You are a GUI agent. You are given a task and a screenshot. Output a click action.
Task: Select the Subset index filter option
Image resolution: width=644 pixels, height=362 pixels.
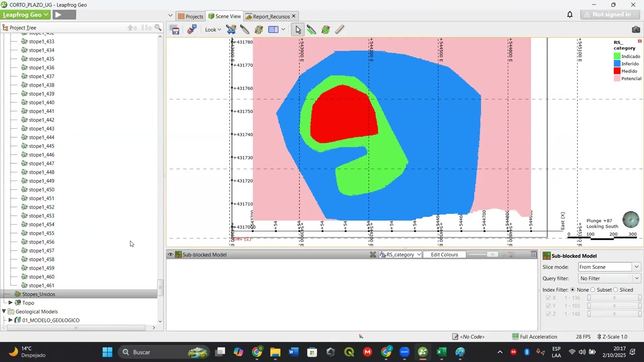[x=593, y=290]
